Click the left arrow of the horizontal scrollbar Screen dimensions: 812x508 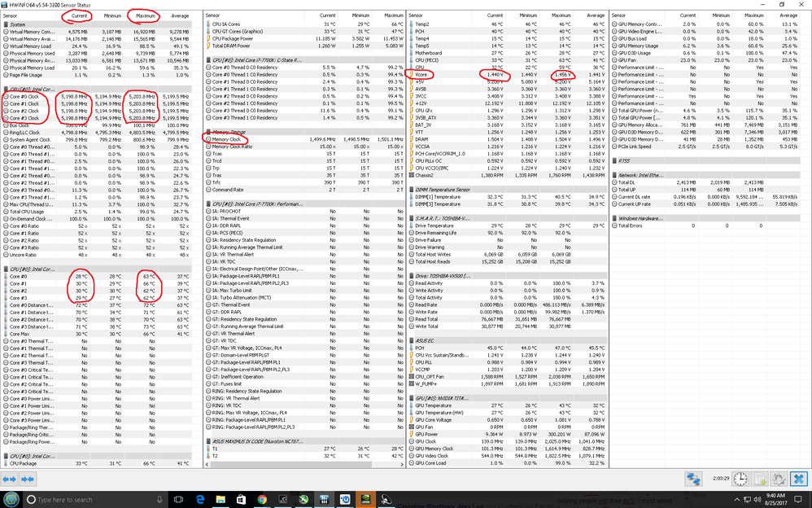[x=207, y=465]
